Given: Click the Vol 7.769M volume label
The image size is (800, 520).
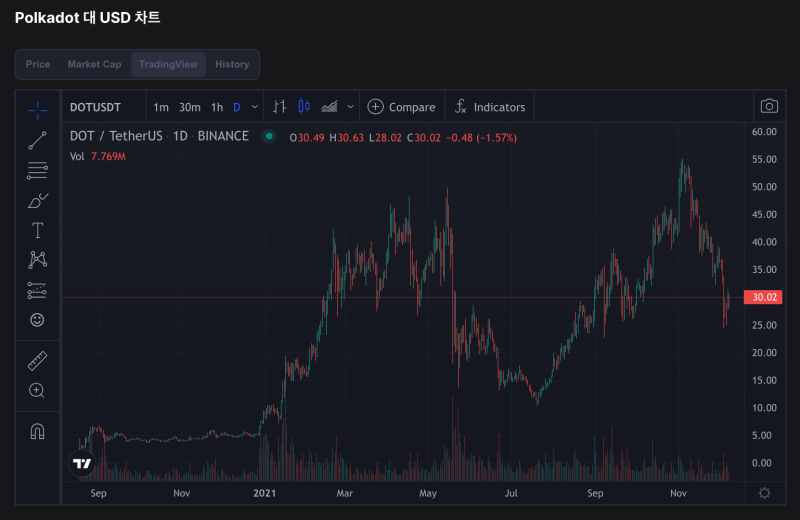Looking at the screenshot, I should [97, 156].
